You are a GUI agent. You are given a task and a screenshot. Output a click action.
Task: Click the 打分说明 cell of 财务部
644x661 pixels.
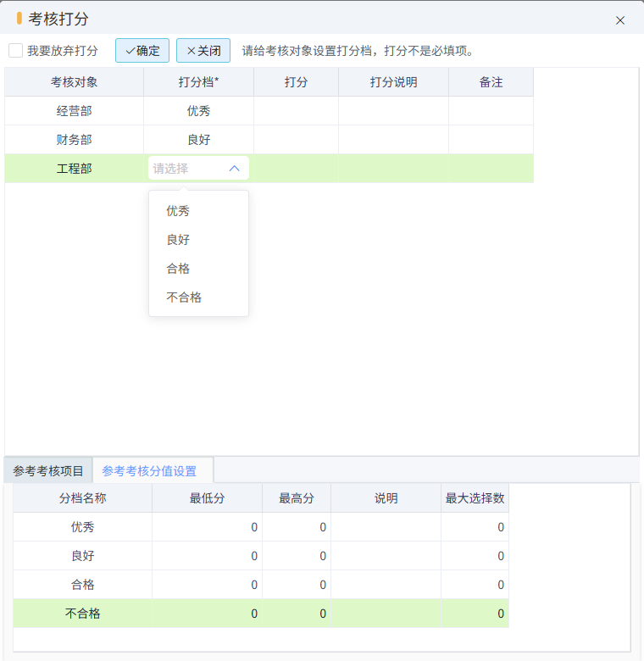[x=394, y=140]
